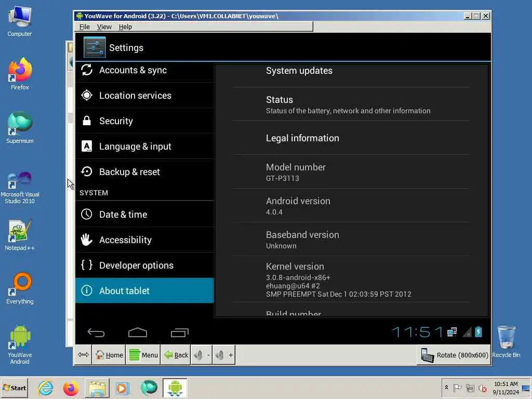Select Kernel version entry
Viewport: 532px width, 399px height.
click(x=351, y=280)
